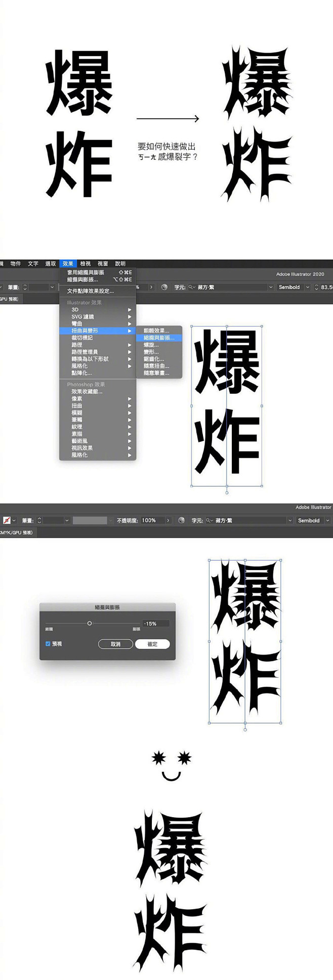
Task: Expand the 不透明度 100% opacity arrow
Action: [x=168, y=520]
